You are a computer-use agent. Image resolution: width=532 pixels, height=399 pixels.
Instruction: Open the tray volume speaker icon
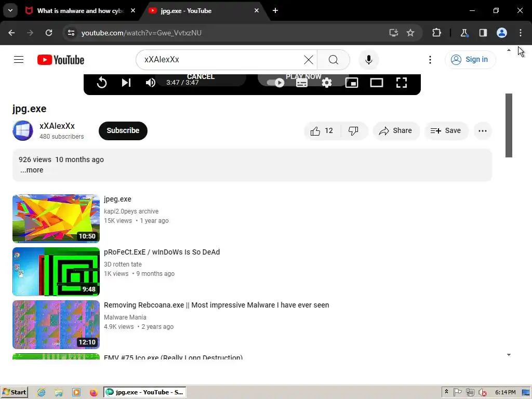pyautogui.click(x=482, y=393)
